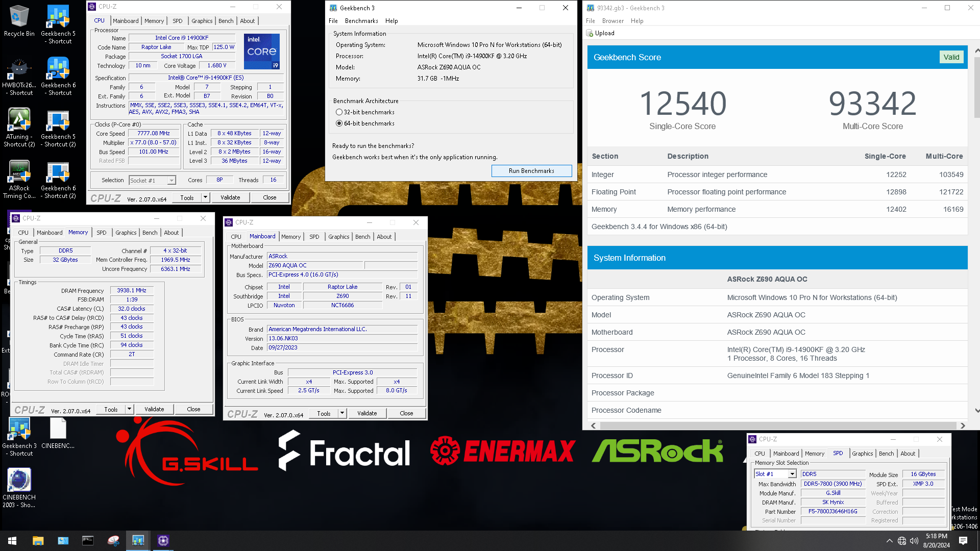Open Geekbench 6 - Shortcut (2) icon
Viewport: 980px width, 551px height.
[x=58, y=179]
